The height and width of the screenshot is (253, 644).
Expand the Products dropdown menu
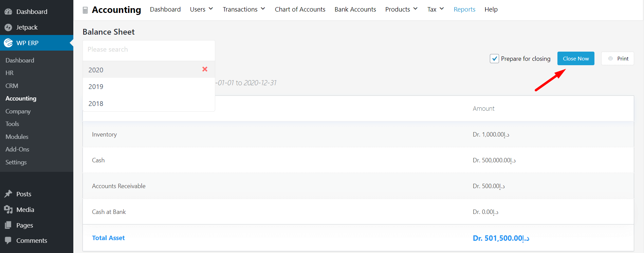click(x=401, y=9)
